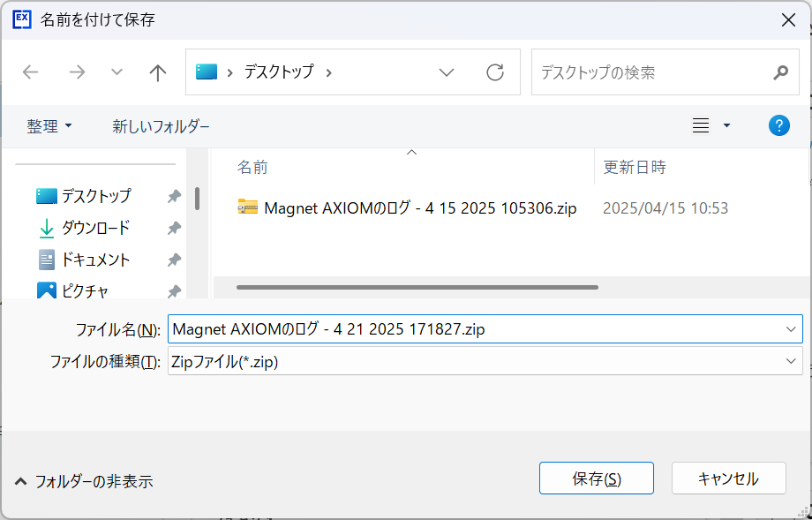The image size is (812, 520).
Task: Click the date 2025/04/15 10:53
Action: click(x=665, y=208)
